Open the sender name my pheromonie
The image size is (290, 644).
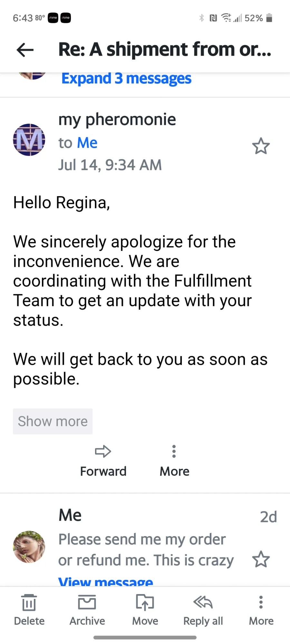117,120
